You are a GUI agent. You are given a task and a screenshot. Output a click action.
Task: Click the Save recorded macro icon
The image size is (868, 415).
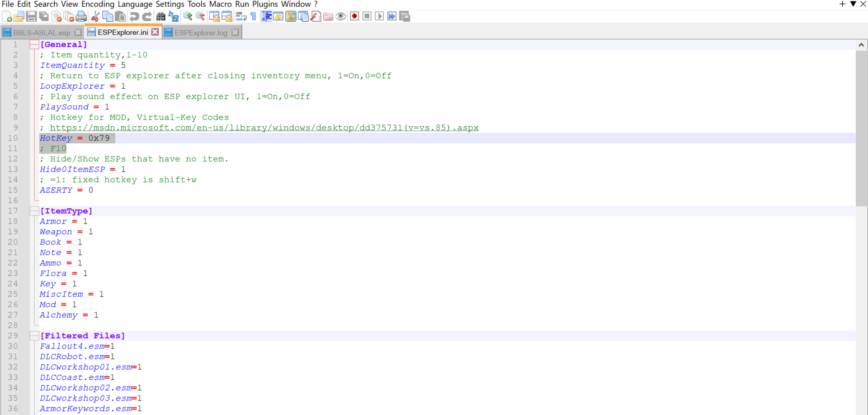[405, 17]
